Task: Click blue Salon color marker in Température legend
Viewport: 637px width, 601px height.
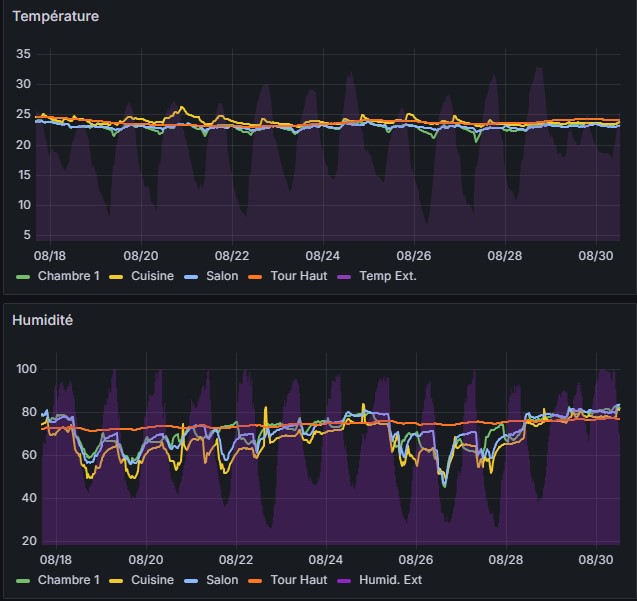Action: point(192,276)
